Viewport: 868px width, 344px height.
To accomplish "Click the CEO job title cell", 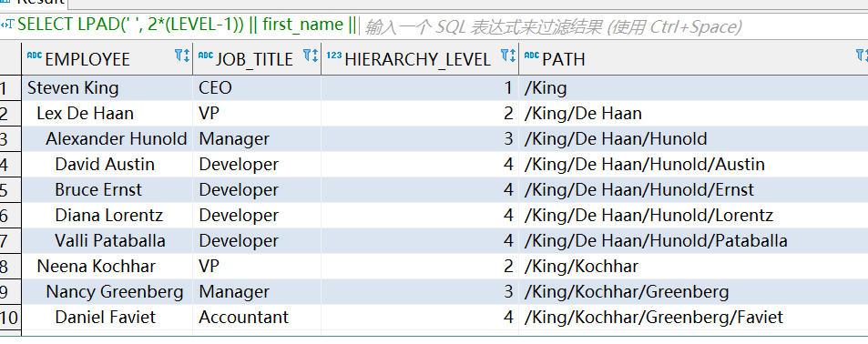I will click(x=257, y=88).
